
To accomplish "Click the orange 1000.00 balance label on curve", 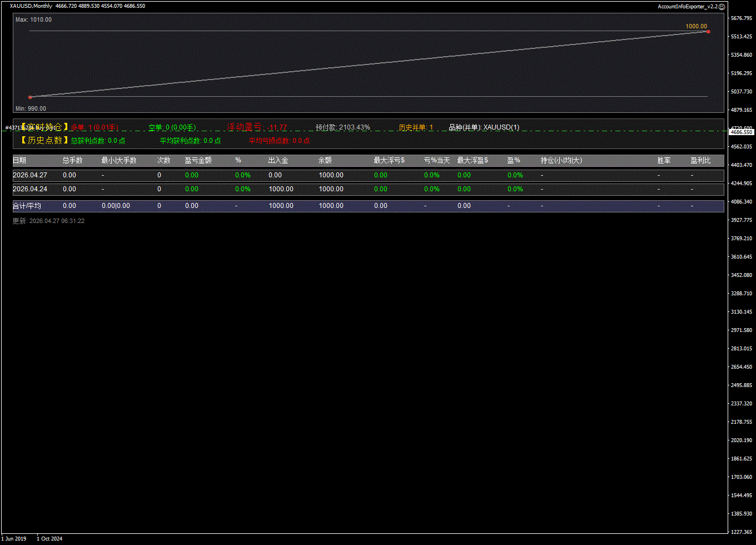I will pyautogui.click(x=696, y=26).
